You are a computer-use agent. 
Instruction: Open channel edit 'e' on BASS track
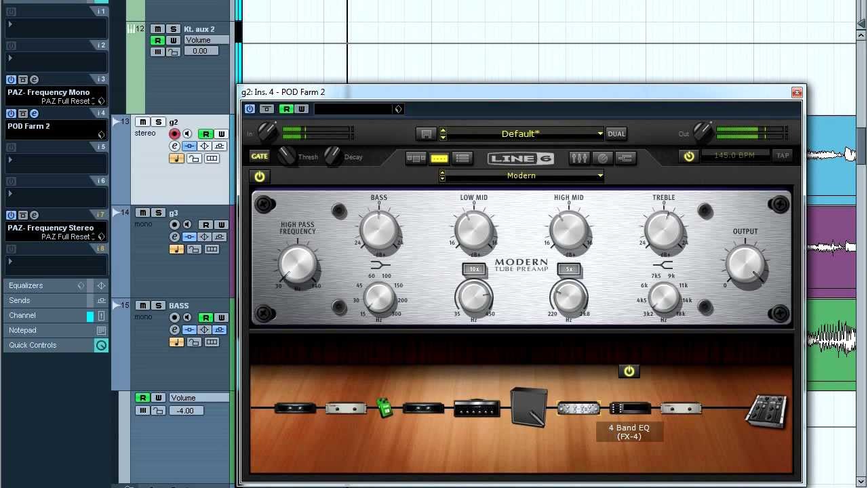click(x=174, y=329)
